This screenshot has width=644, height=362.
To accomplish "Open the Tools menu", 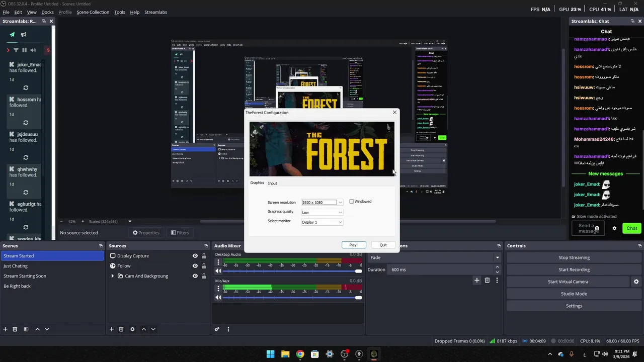I will (120, 12).
